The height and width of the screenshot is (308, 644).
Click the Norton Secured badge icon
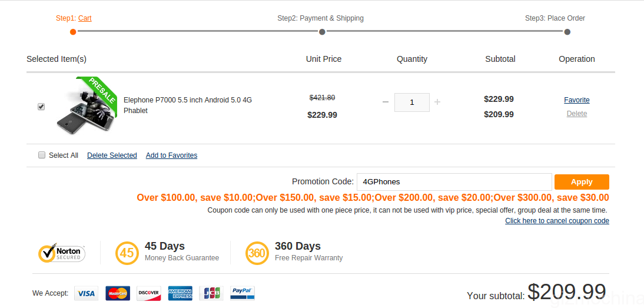(x=62, y=253)
